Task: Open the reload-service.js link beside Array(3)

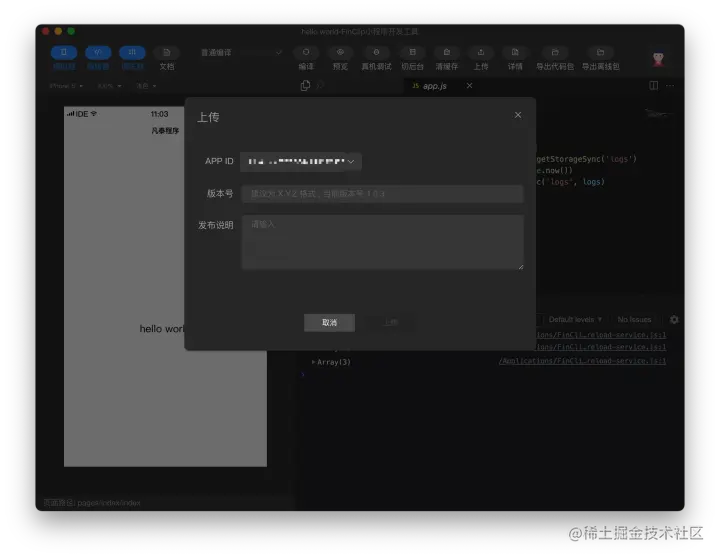Action: [582, 361]
